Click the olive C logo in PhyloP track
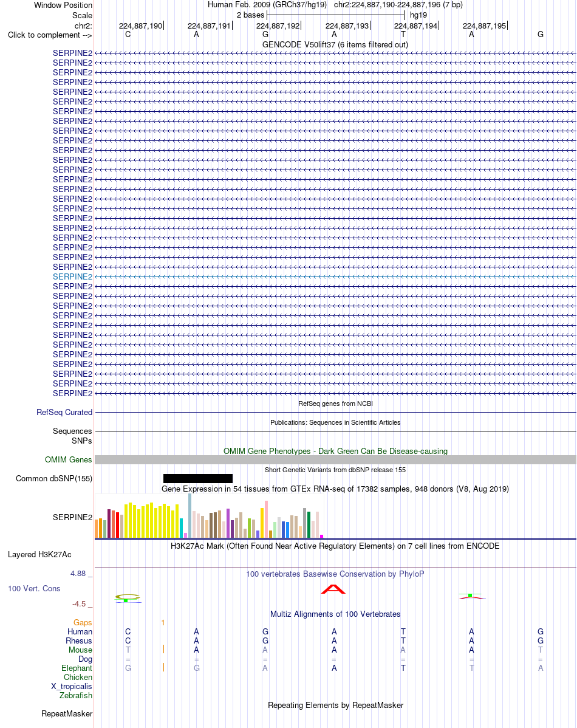 (x=128, y=597)
